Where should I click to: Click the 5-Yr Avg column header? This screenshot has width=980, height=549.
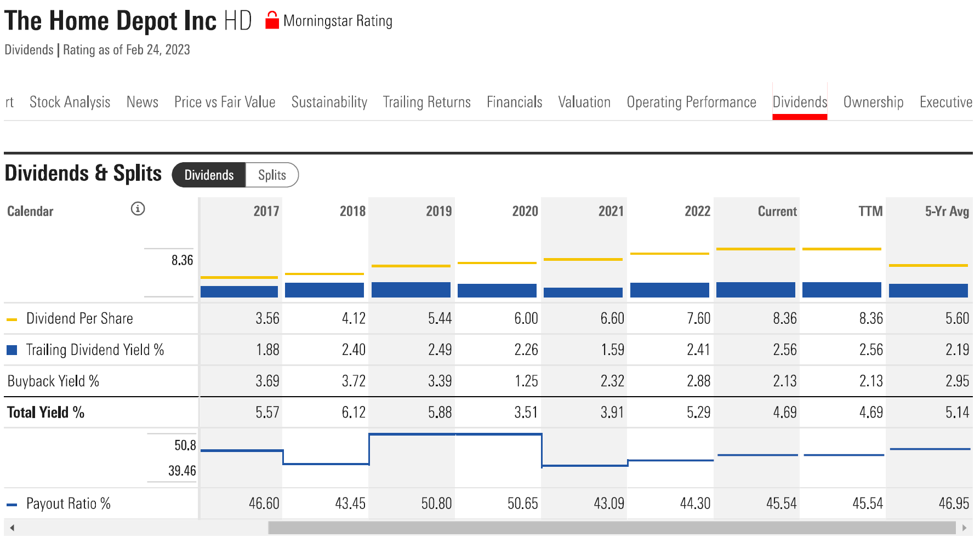pyautogui.click(x=947, y=211)
